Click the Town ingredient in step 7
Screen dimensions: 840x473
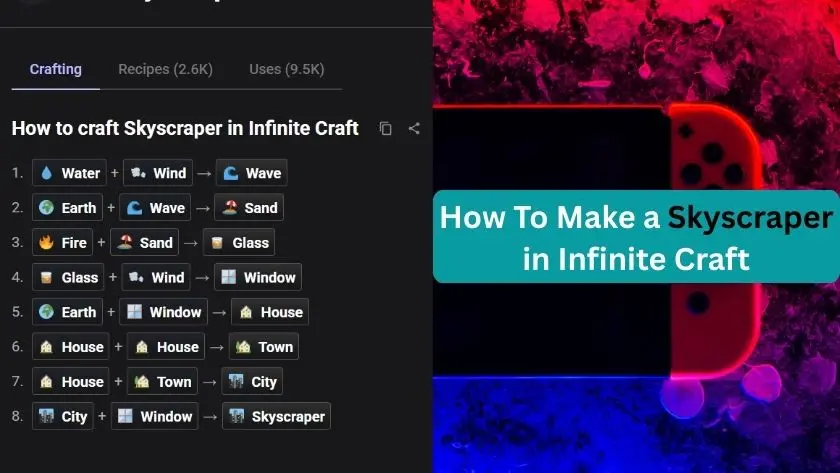tap(162, 381)
